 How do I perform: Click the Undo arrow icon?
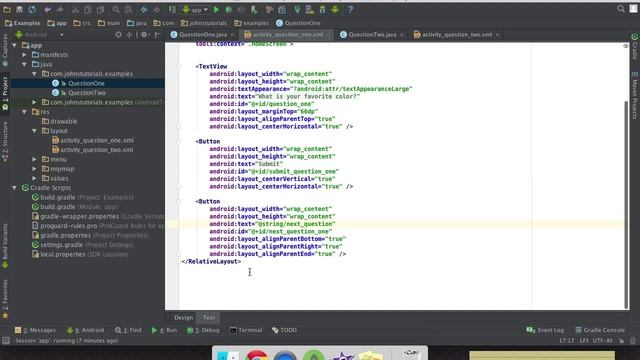(x=48, y=9)
